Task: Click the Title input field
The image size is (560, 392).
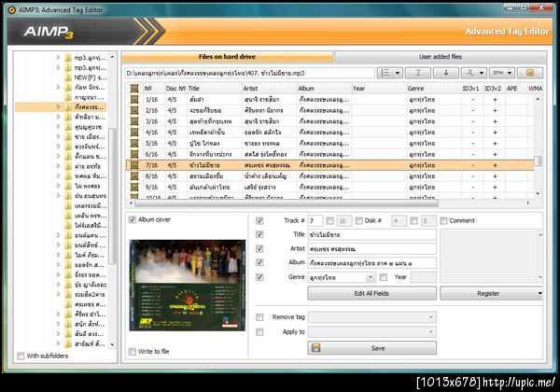Action: tap(371, 234)
